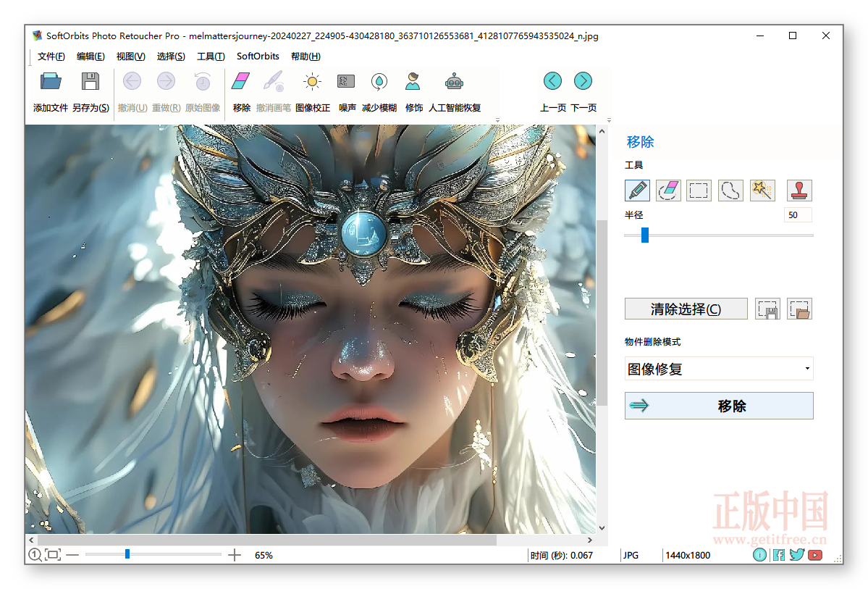This screenshot has height=589, width=868.
Task: Select the magic wand tool
Action: click(762, 191)
